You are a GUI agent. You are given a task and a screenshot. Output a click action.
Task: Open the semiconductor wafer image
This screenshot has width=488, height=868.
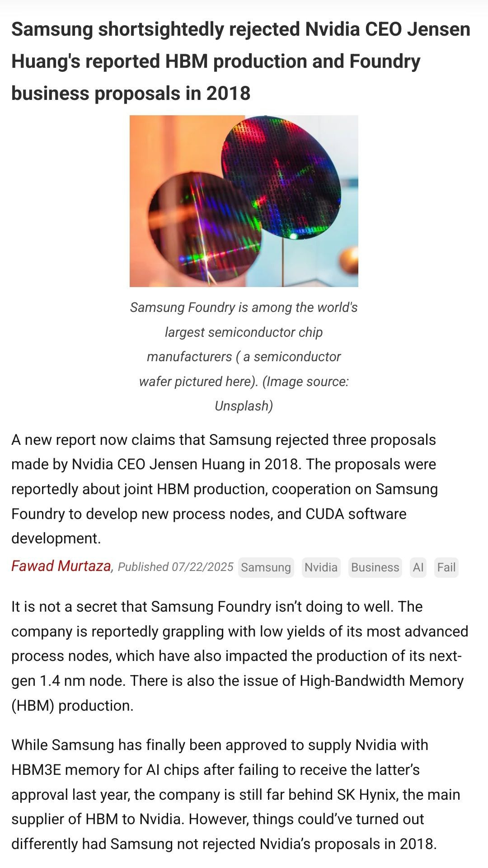coord(244,201)
